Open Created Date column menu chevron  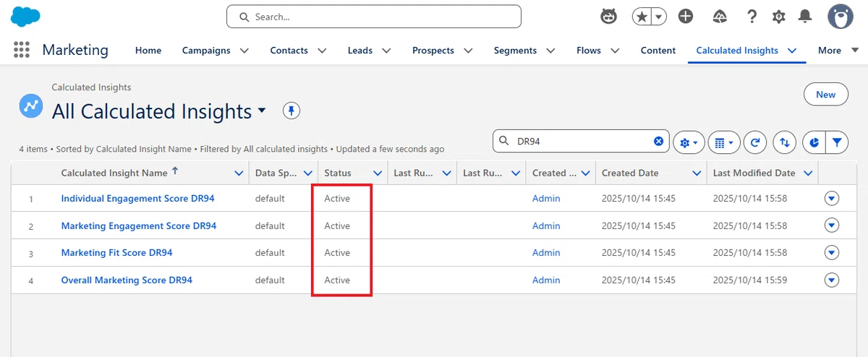(697, 173)
